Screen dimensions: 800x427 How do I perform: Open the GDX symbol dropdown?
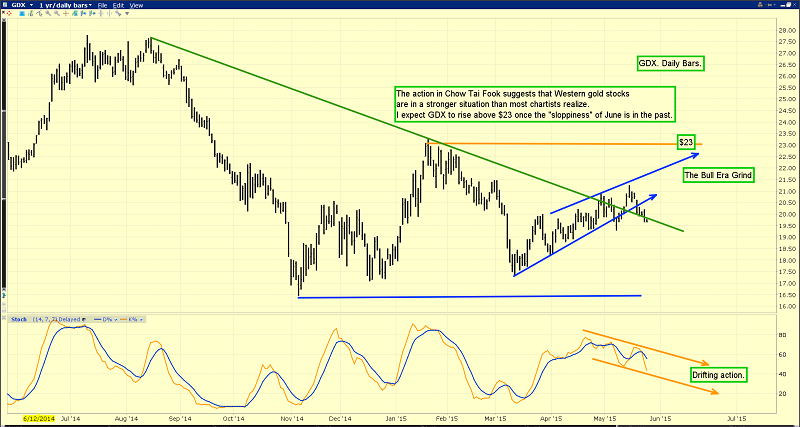(32, 5)
